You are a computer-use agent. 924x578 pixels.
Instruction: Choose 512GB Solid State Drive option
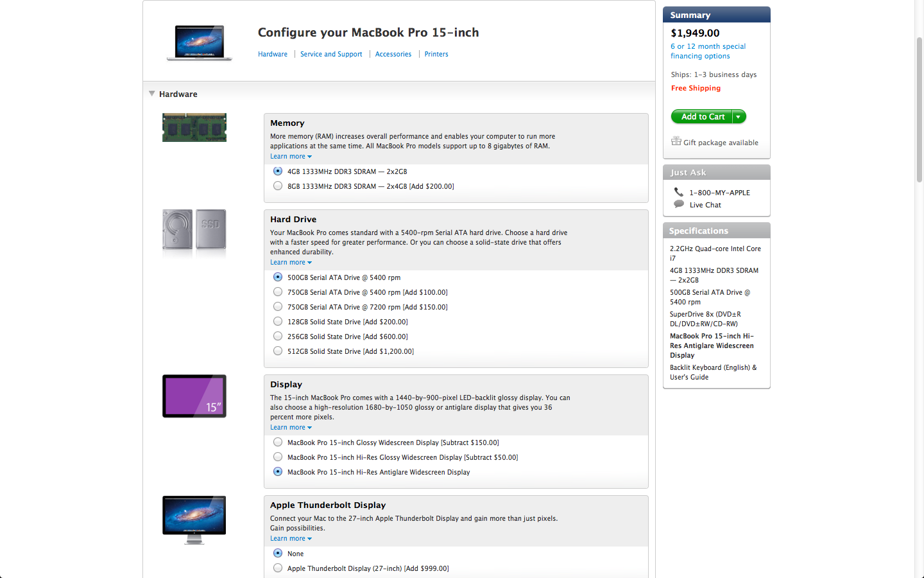click(278, 351)
